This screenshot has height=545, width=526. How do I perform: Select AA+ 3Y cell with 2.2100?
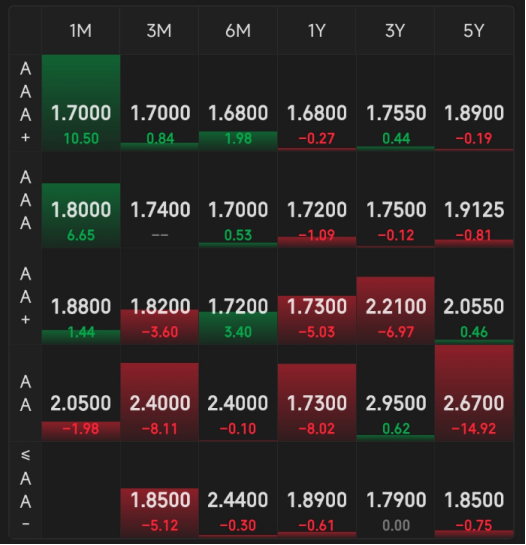(x=395, y=296)
